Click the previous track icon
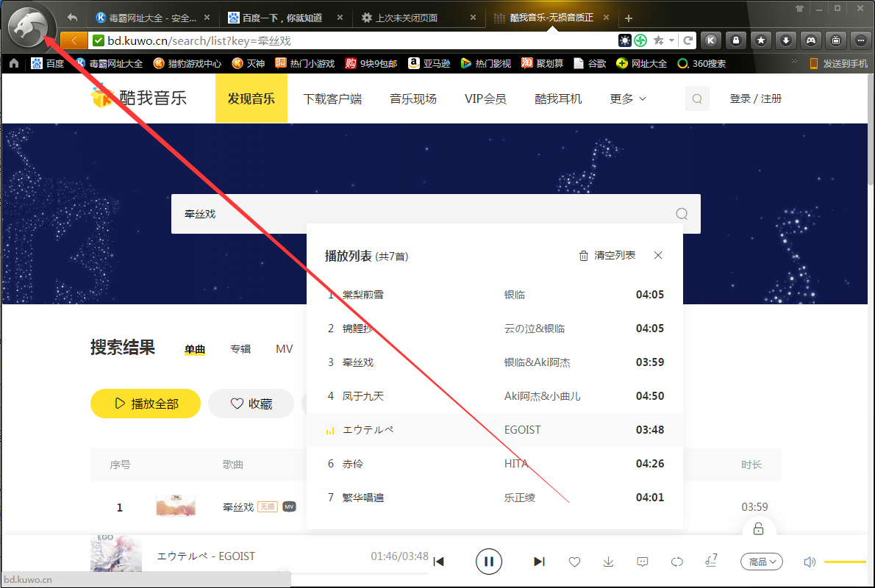The image size is (875, 588). pos(439,561)
